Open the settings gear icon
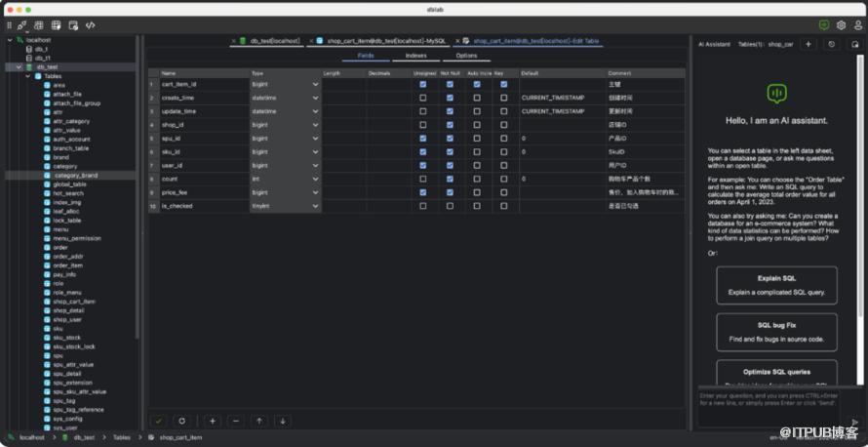 pos(841,24)
